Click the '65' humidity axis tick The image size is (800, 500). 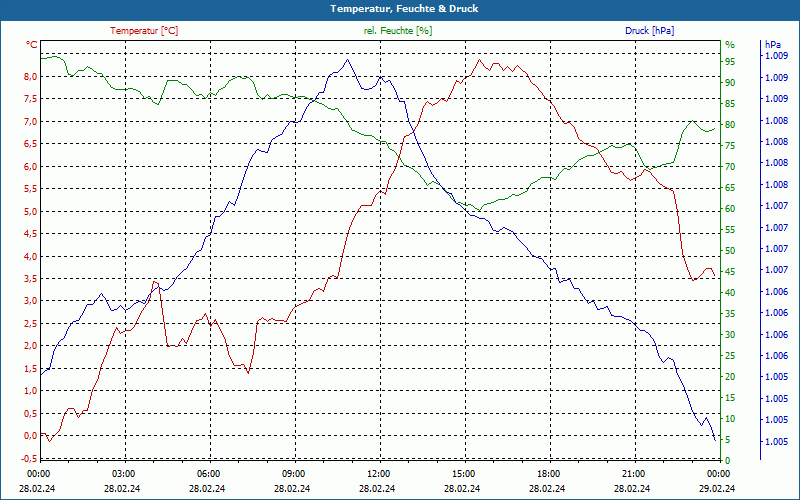pos(730,188)
